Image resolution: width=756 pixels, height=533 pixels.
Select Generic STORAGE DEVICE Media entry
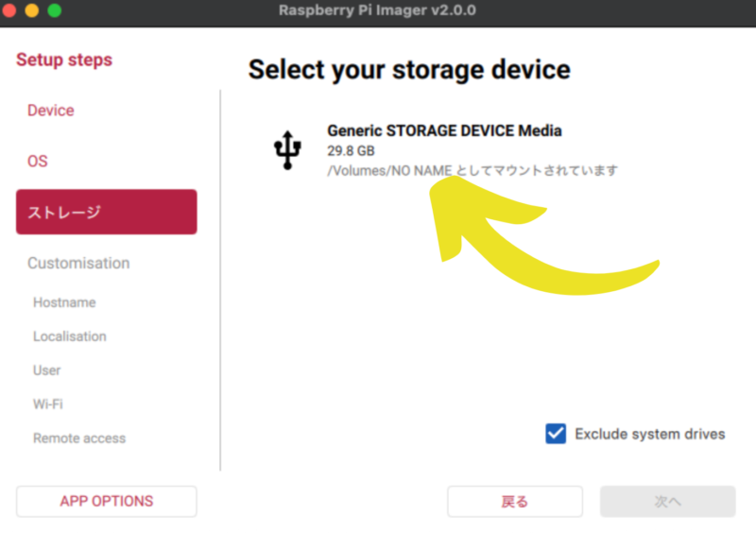(444, 130)
